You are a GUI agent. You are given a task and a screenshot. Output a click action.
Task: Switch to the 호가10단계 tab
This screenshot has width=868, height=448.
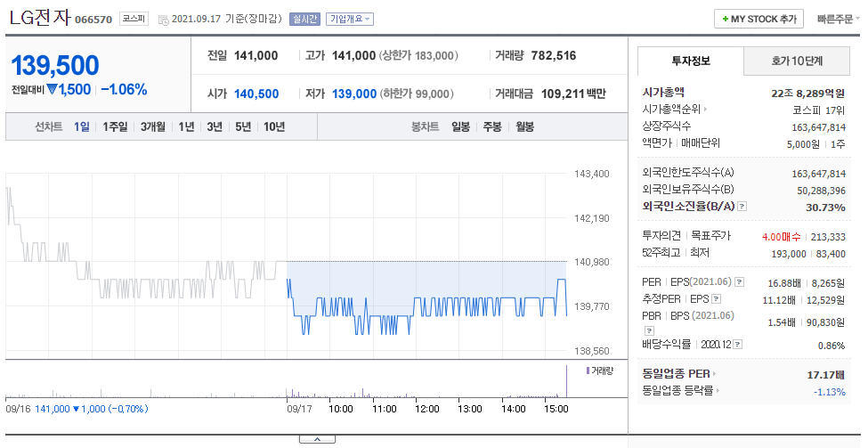pos(797,61)
